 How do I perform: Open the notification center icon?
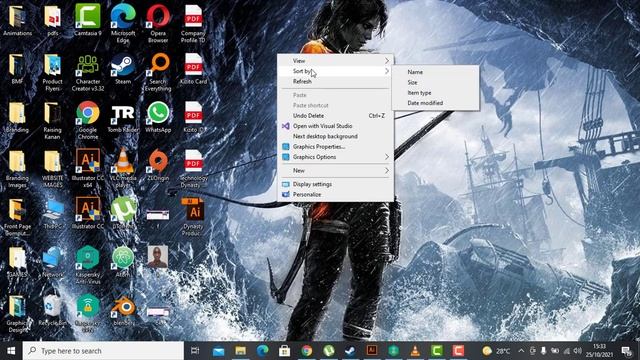(x=627, y=351)
